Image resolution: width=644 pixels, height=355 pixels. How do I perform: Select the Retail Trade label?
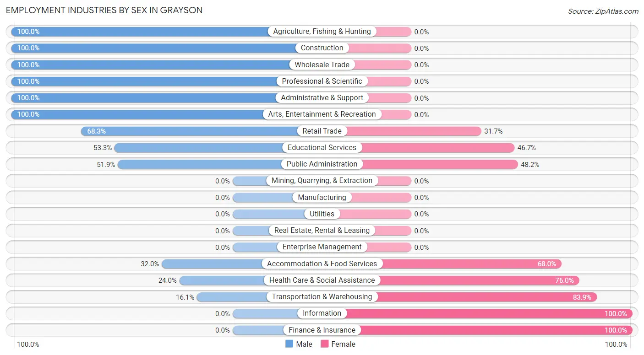tap(322, 131)
